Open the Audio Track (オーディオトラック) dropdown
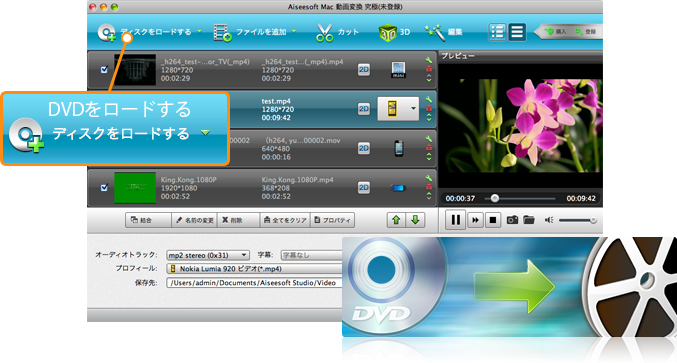This screenshot has width=677, height=363. pyautogui.click(x=208, y=255)
